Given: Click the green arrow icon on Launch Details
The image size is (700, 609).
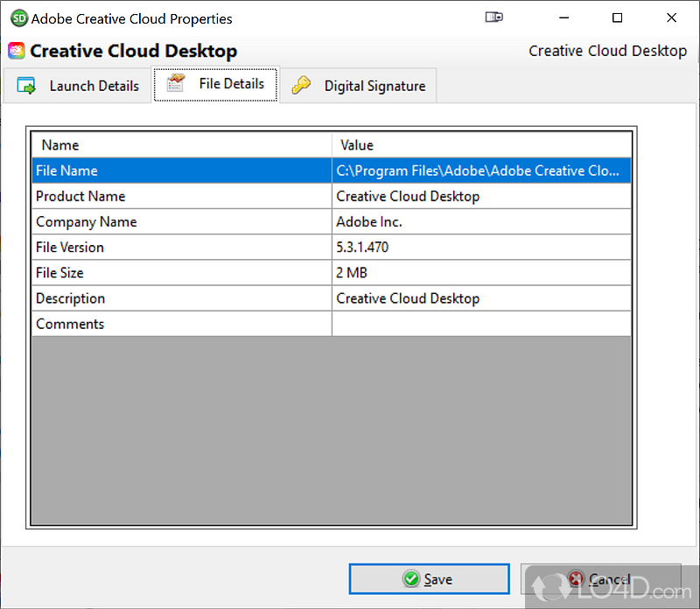Looking at the screenshot, I should tap(26, 86).
